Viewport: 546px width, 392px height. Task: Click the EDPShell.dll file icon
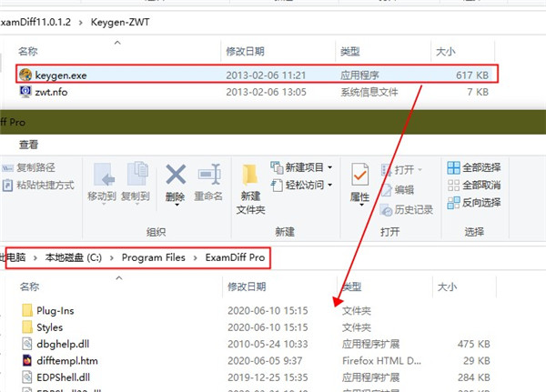[x=27, y=377]
